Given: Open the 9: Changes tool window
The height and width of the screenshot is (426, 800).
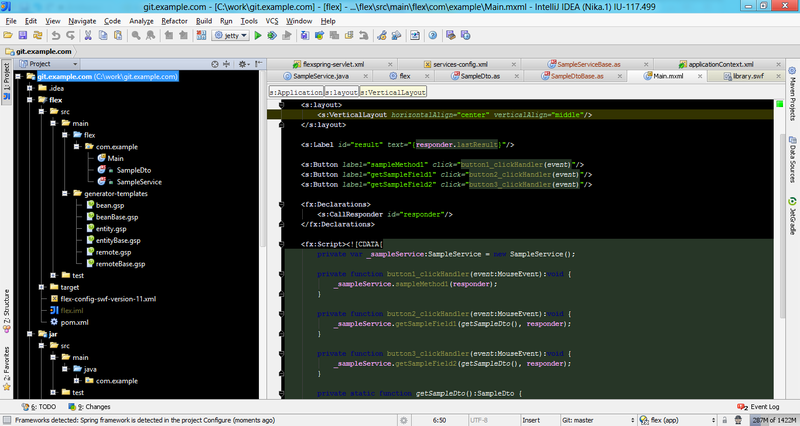Looking at the screenshot, I should coord(90,407).
